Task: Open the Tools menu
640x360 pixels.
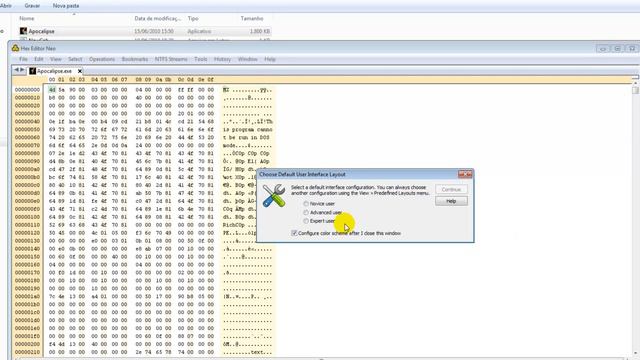Action: (200, 59)
